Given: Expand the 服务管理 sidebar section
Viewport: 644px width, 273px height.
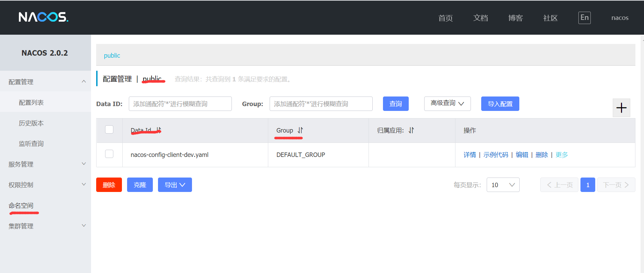Looking at the screenshot, I should [45, 164].
